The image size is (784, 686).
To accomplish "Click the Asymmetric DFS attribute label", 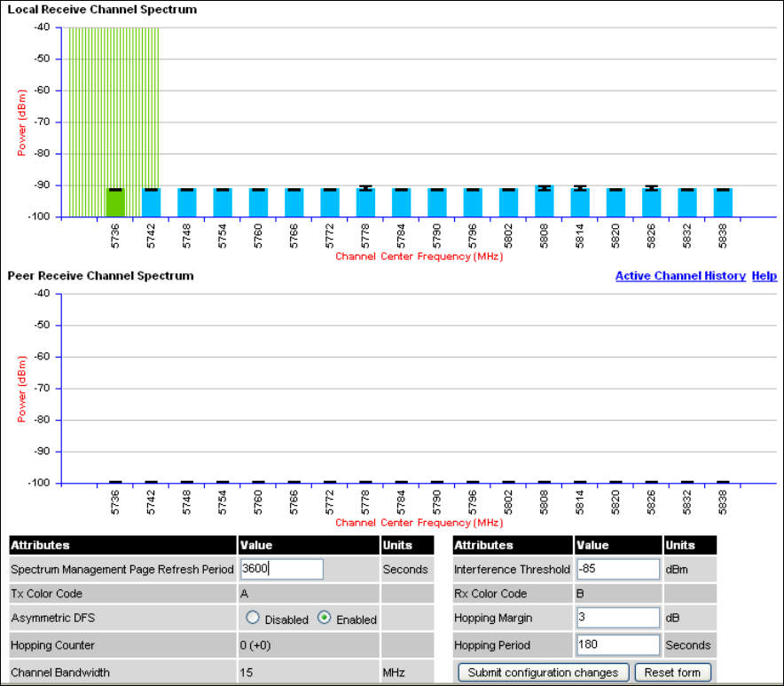I will 53,618.
